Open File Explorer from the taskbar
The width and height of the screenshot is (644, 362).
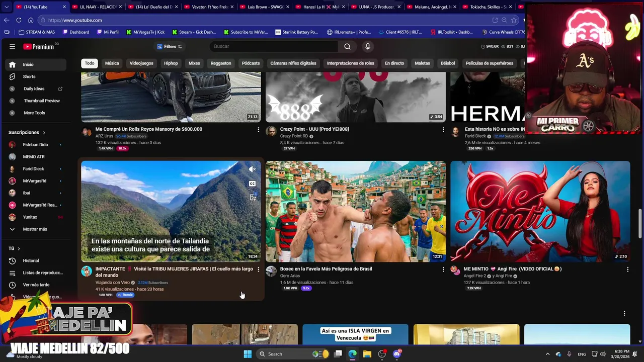[367, 354]
